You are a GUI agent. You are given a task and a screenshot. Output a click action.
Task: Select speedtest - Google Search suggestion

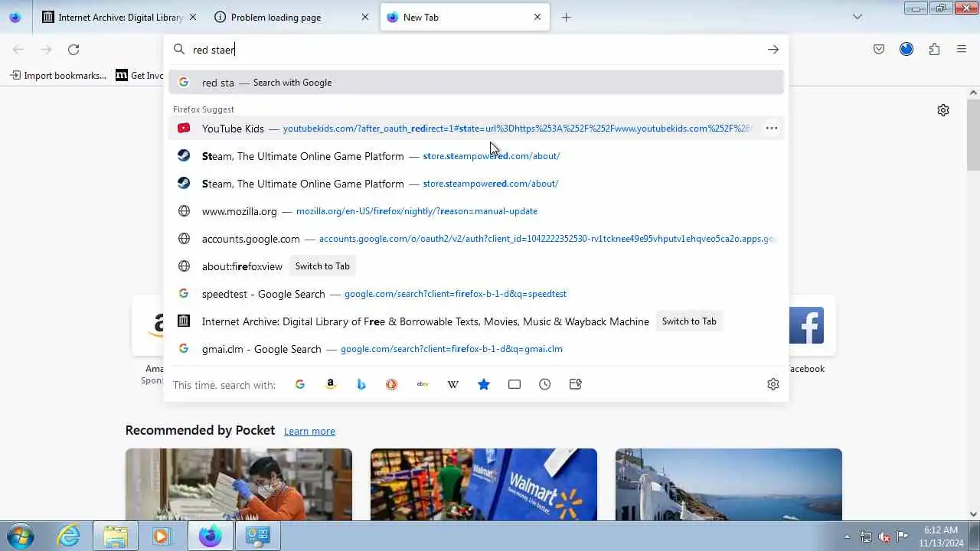tap(476, 294)
